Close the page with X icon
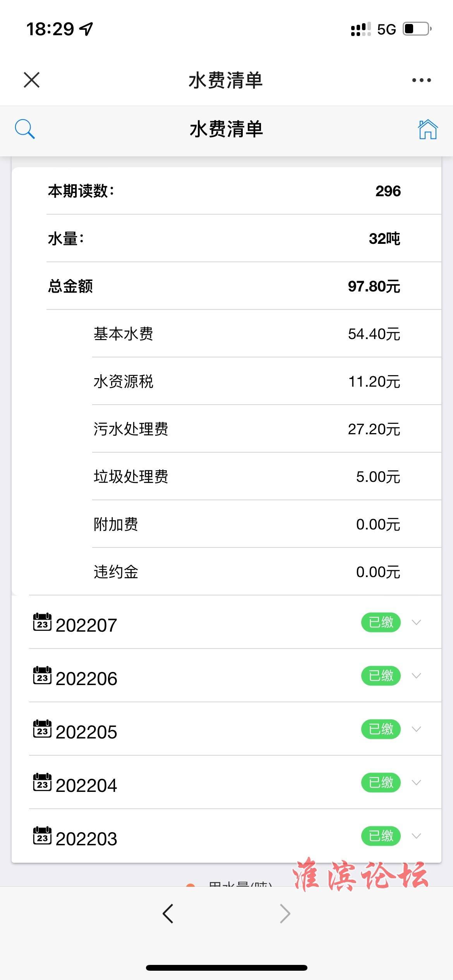The height and width of the screenshot is (980, 453). click(x=32, y=80)
